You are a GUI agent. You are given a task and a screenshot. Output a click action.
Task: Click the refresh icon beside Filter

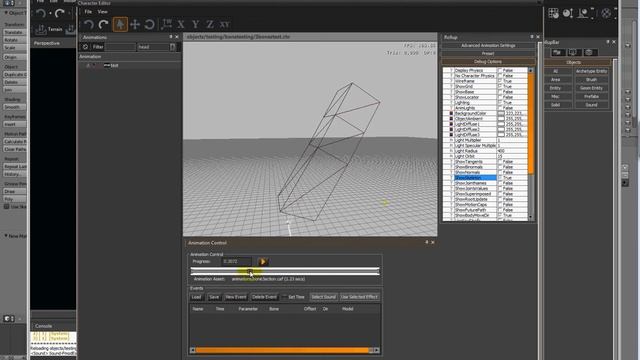point(85,47)
